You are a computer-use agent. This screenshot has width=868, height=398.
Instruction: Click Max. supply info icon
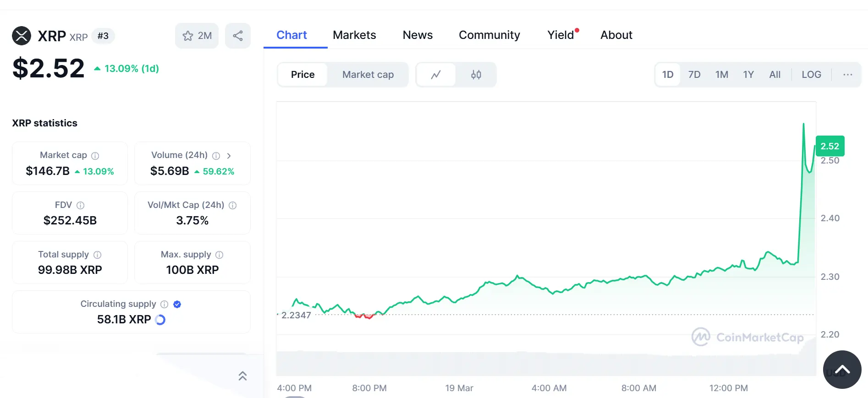pyautogui.click(x=220, y=255)
